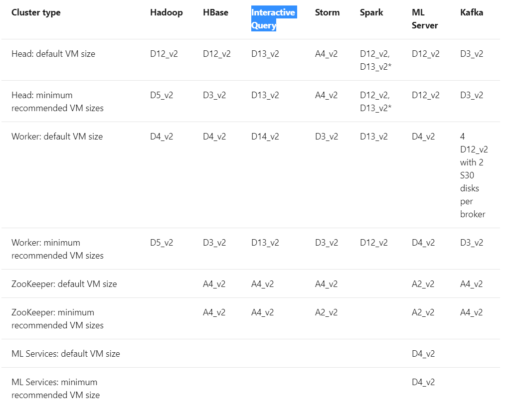Select the D12_v2 cell under Hadoop head default
The width and height of the screenshot is (520, 420).
coord(164,53)
